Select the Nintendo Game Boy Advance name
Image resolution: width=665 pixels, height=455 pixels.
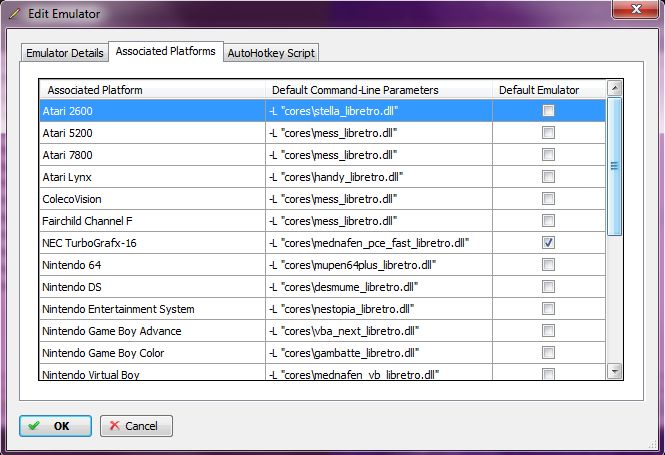pos(112,331)
